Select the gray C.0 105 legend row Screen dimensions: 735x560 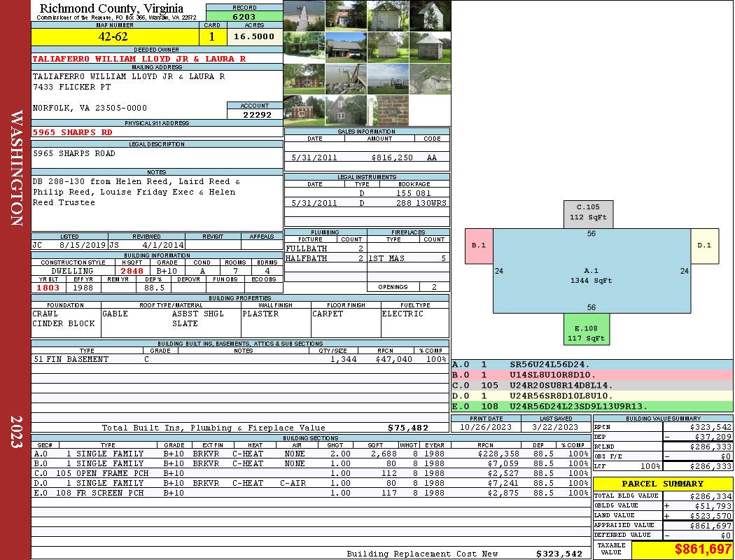pyautogui.click(x=591, y=385)
